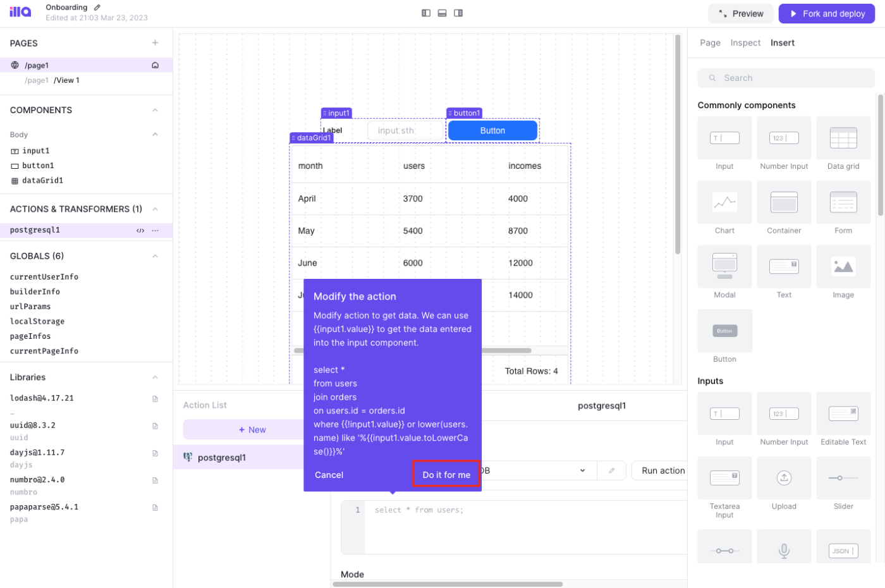Select input1 in the components tree
Image resolution: width=885 pixels, height=588 pixels.
(35, 151)
